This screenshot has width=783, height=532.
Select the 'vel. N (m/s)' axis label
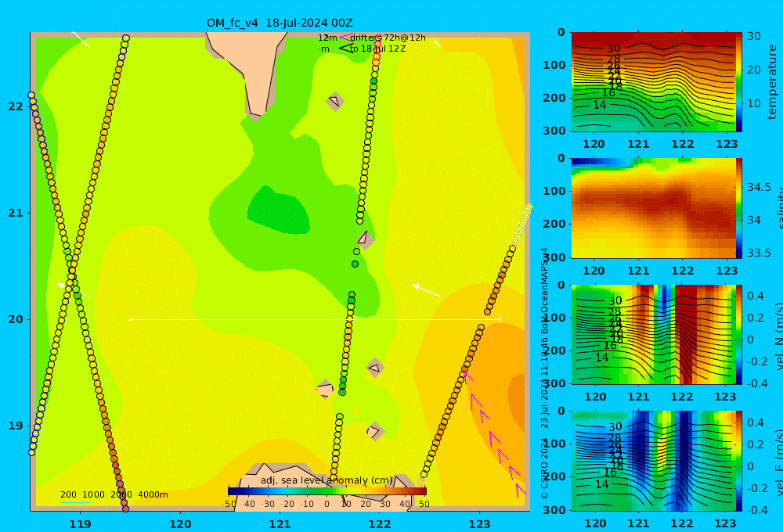(778, 336)
